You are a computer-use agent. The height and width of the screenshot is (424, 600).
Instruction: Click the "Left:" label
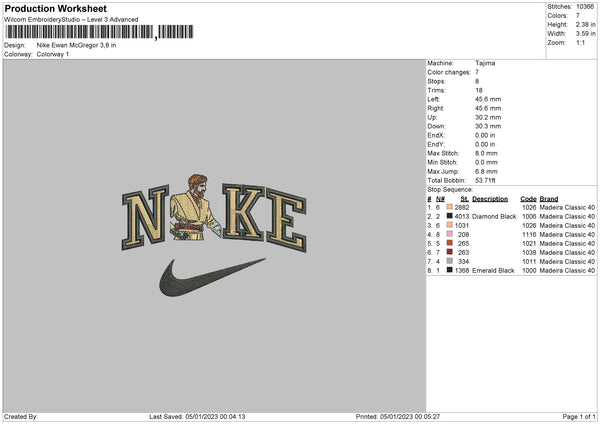point(434,99)
